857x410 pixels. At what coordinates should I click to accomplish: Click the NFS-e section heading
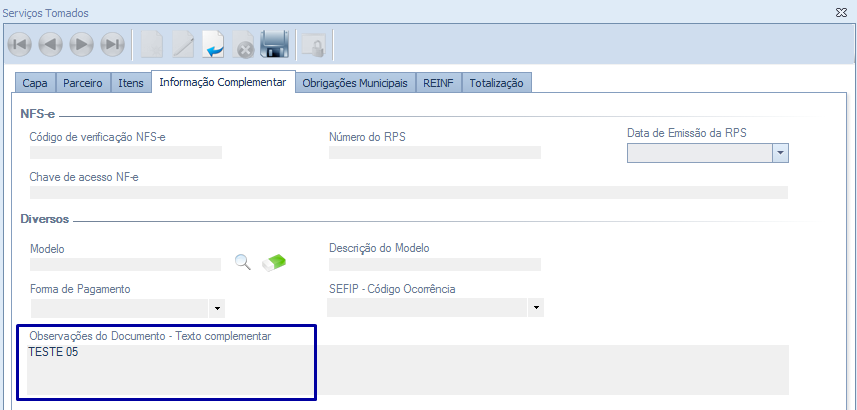point(38,114)
